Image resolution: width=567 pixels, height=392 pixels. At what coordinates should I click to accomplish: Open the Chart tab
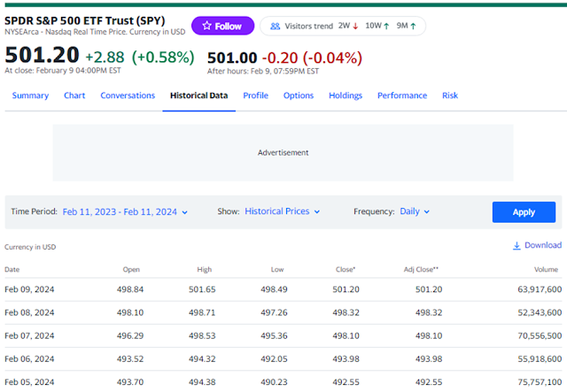74,96
